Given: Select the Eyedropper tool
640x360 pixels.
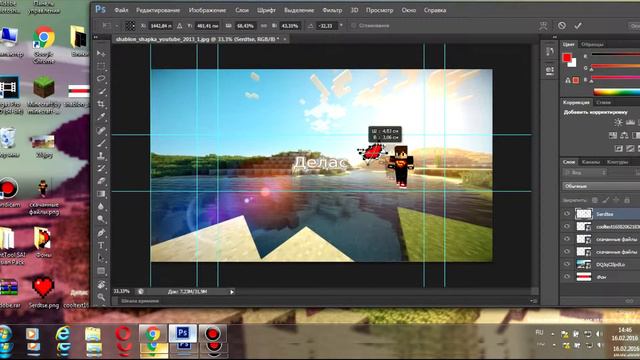Looking at the screenshot, I should pyautogui.click(x=101, y=116).
